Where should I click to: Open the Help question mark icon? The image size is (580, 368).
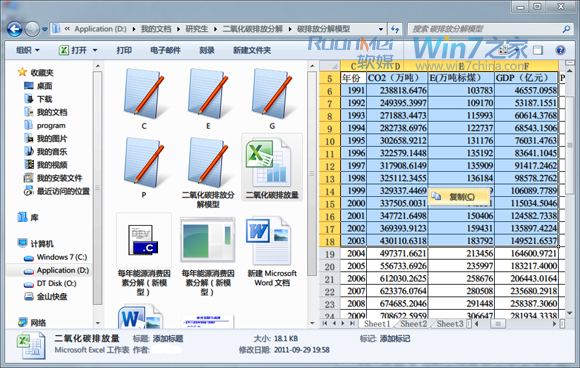[560, 50]
